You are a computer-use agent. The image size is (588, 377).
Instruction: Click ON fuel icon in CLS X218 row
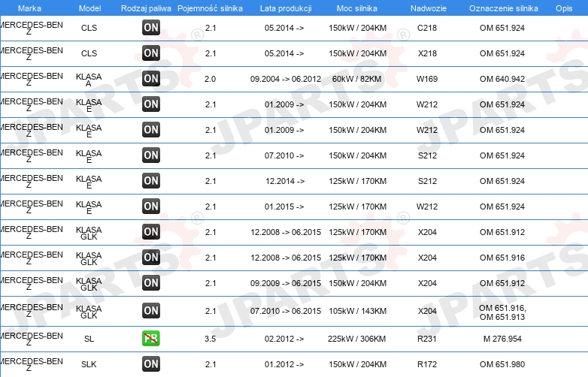pyautogui.click(x=151, y=53)
